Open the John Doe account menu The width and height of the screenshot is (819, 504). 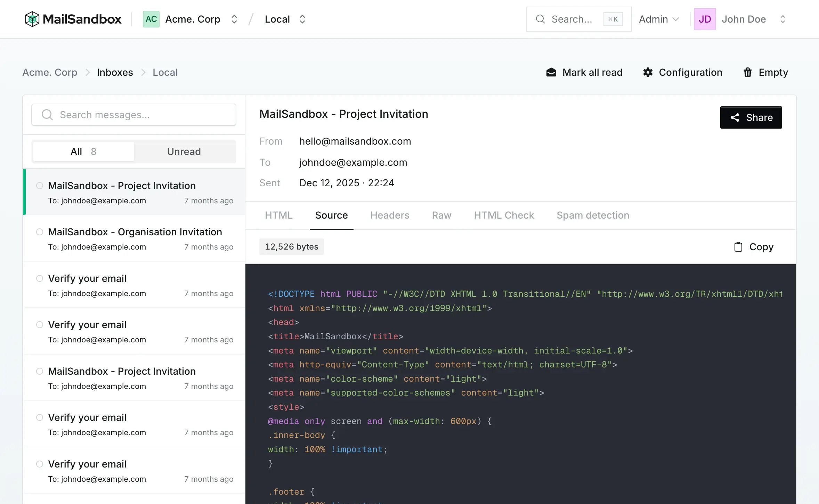pyautogui.click(x=740, y=19)
